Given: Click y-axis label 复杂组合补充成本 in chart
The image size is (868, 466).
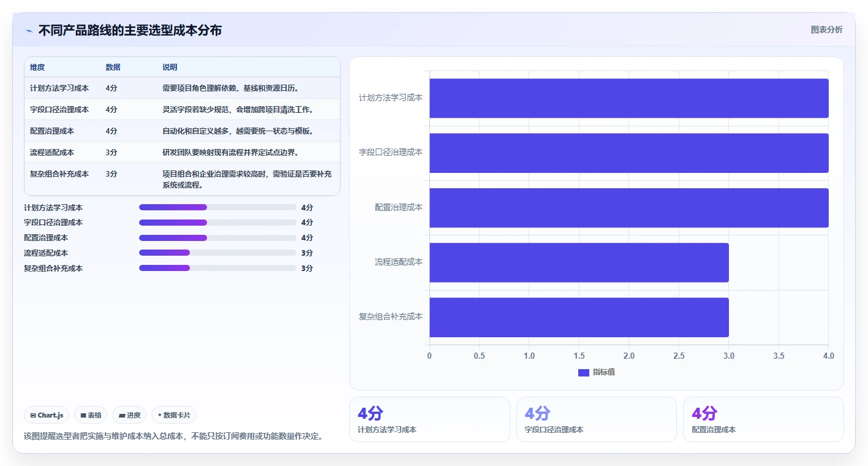Looking at the screenshot, I should 391,317.
